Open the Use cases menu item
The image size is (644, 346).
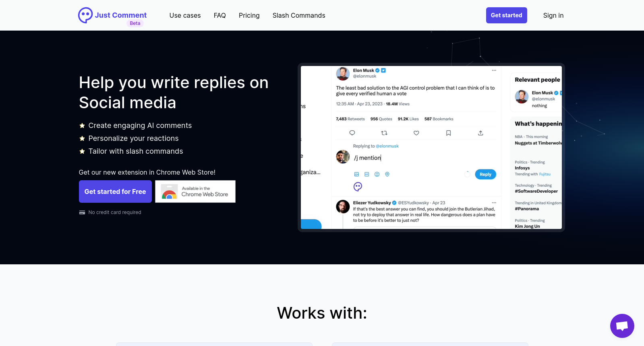pos(185,15)
